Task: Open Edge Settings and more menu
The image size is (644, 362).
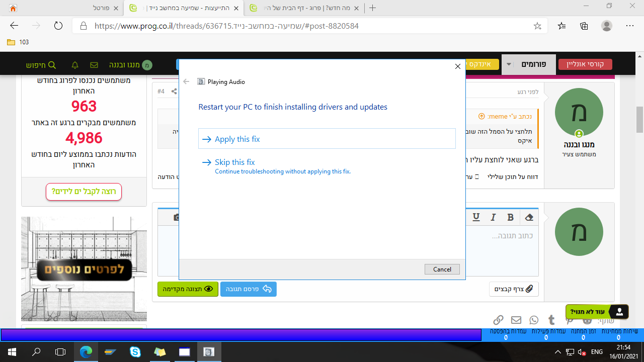Action: (x=630, y=26)
